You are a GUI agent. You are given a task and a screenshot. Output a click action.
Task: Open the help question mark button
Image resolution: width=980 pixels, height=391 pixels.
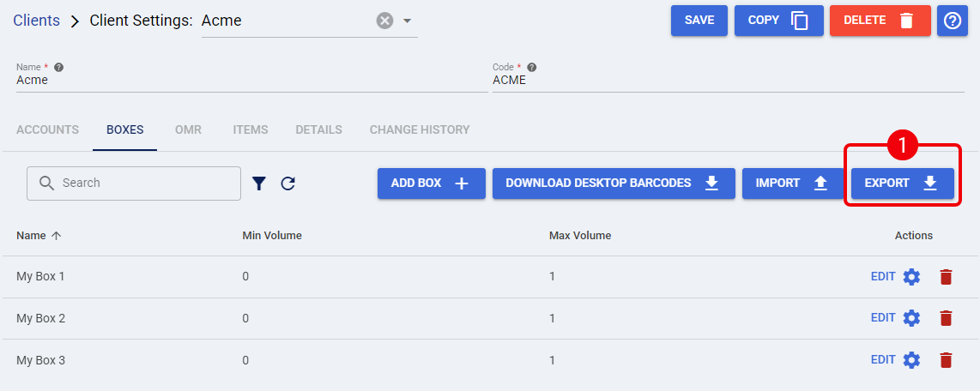click(x=952, y=21)
